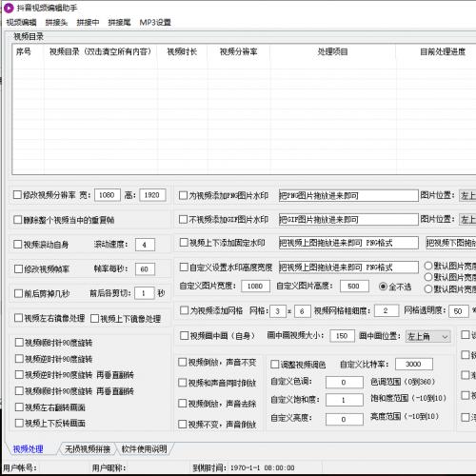Check the GIF图片水印 checkbox
Screen dimensions: 476x476
183,219
